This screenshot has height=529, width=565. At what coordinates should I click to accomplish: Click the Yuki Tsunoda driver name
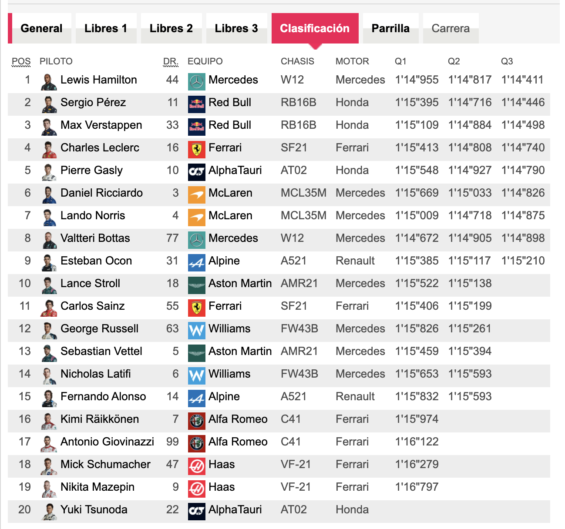(94, 510)
